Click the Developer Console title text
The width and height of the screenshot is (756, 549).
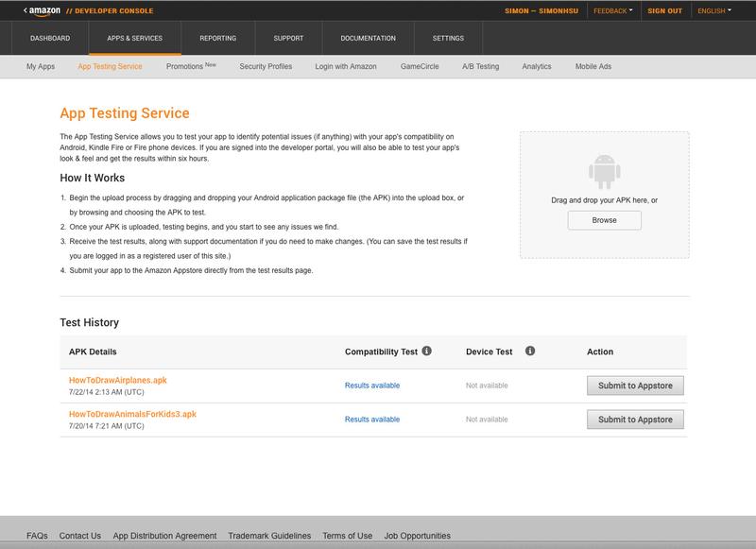point(110,10)
